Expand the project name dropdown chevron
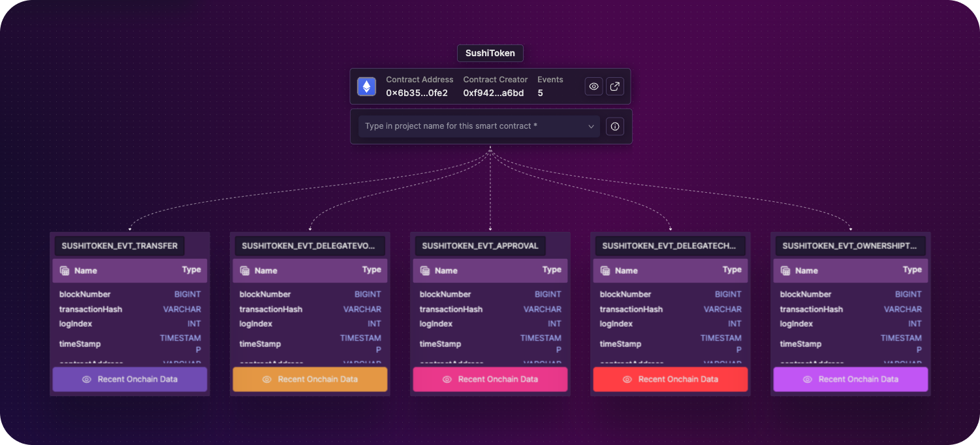The width and height of the screenshot is (980, 445). click(x=591, y=126)
